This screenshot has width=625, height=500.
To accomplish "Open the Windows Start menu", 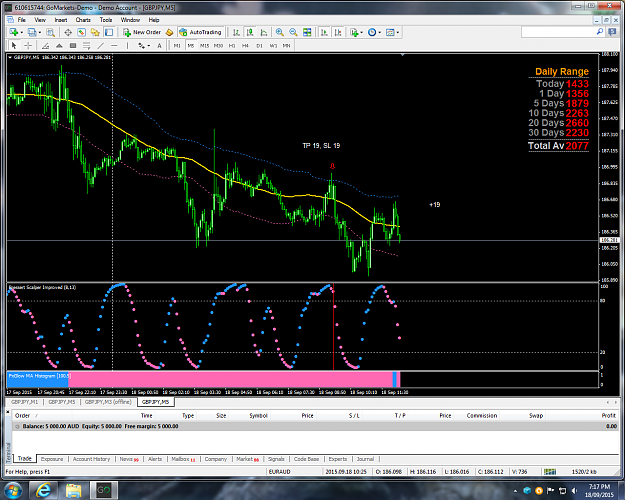I will pyautogui.click(x=13, y=490).
